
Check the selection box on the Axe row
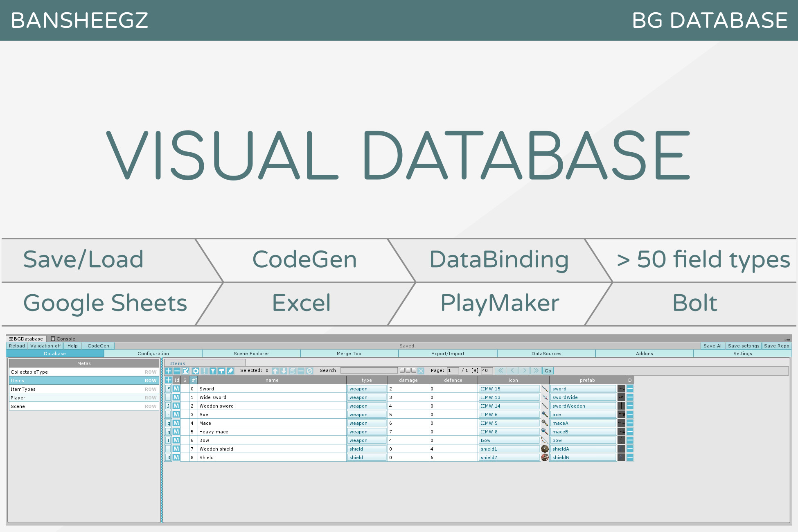click(185, 415)
